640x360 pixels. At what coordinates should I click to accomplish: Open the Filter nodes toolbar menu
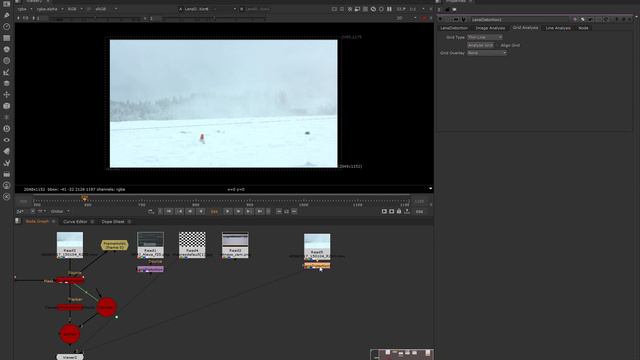(6, 61)
